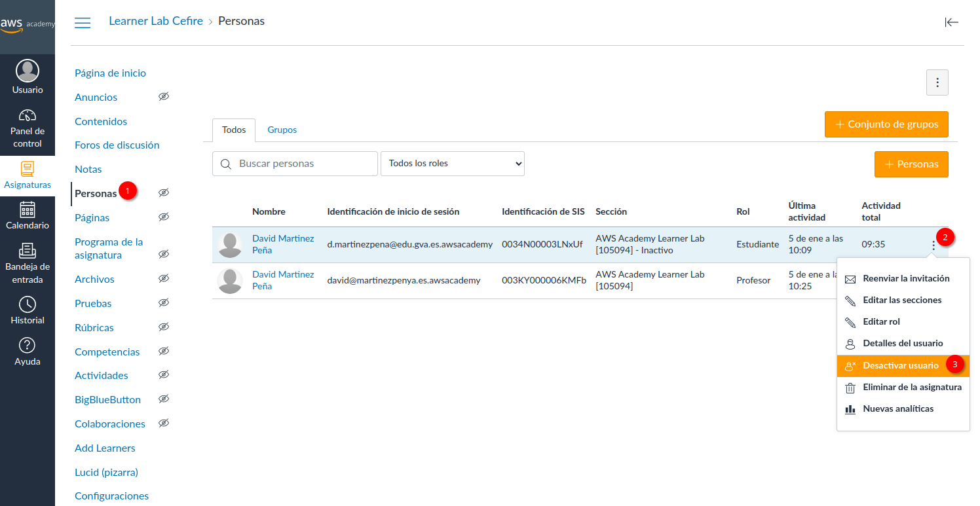Screen dimensions: 980x506
Task: Open the page options three-dot menu button
Action: 937,82
